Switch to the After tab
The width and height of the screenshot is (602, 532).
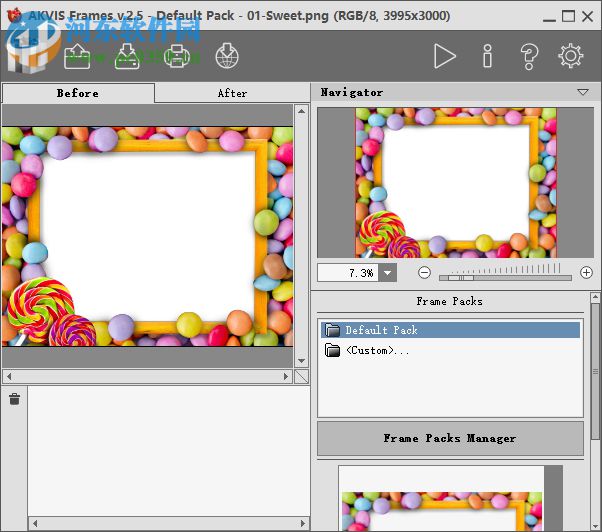pos(232,93)
